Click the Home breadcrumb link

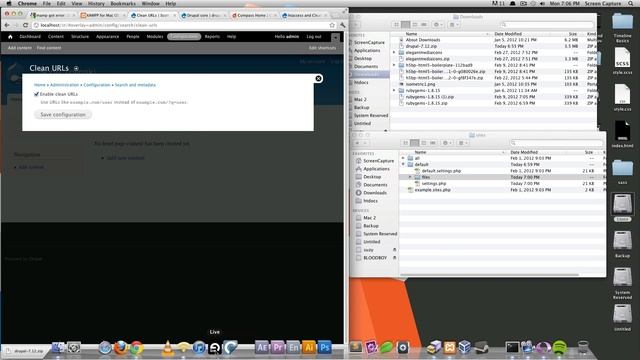click(40, 85)
